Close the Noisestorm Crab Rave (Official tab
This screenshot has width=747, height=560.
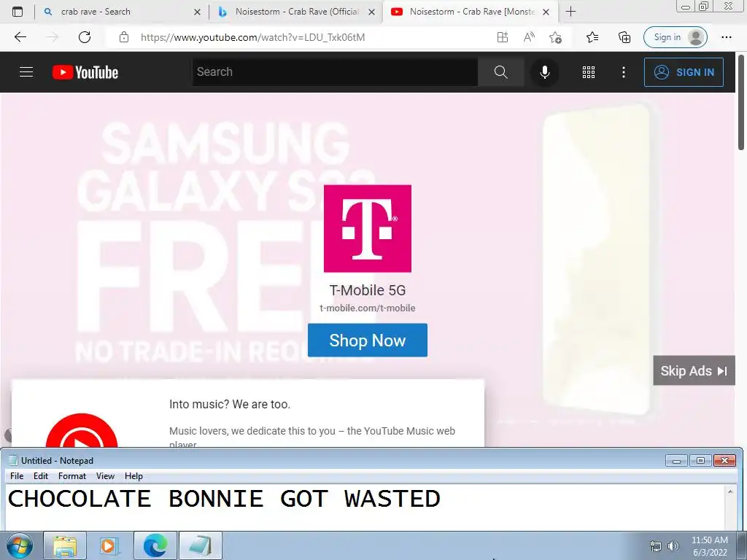tap(371, 12)
